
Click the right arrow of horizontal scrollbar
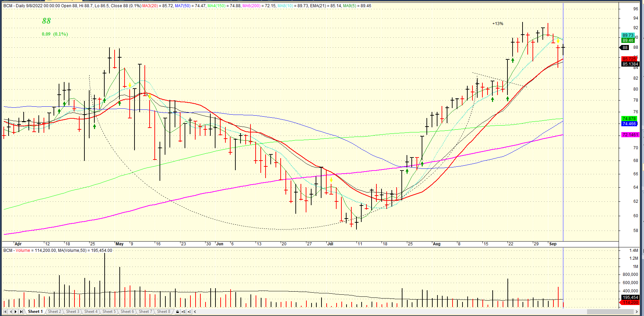click(x=637, y=312)
